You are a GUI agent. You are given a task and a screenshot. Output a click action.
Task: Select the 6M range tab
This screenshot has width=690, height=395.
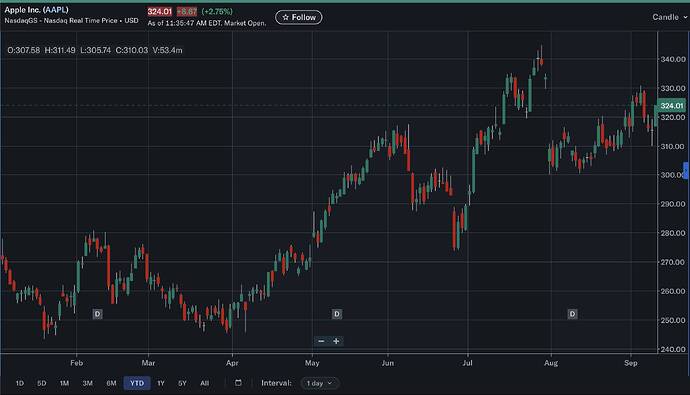pos(111,383)
